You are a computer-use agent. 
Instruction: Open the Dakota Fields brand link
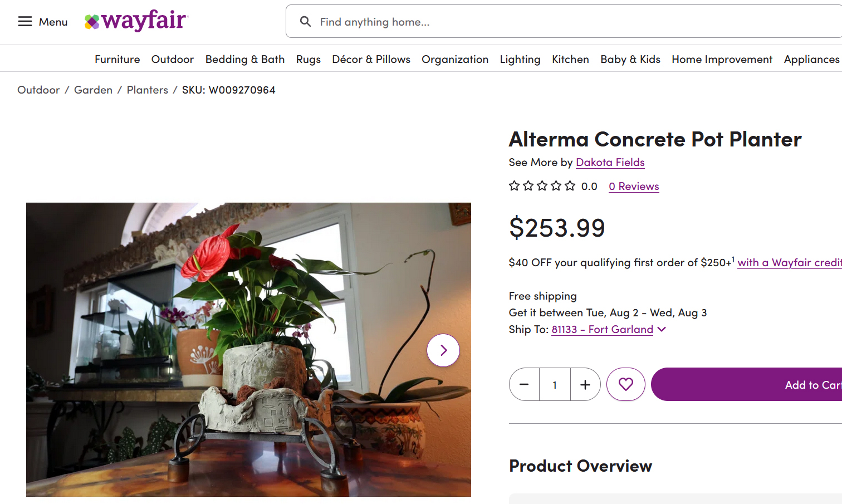click(x=610, y=162)
